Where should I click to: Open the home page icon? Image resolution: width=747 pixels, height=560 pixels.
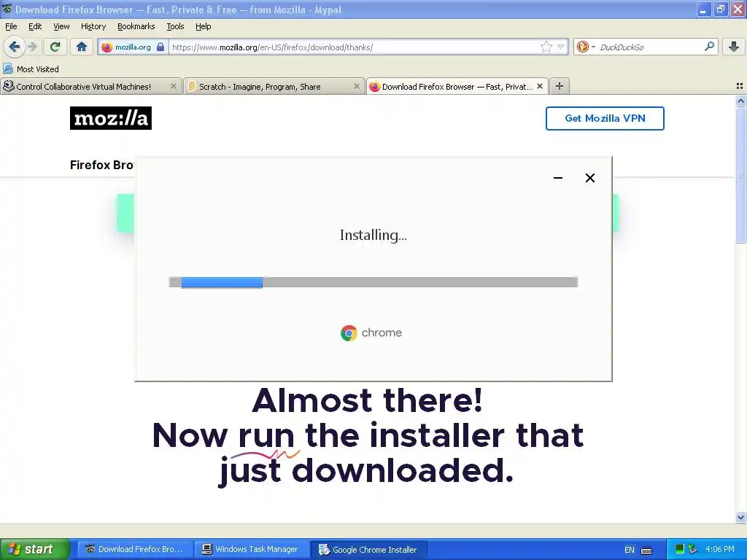[82, 47]
